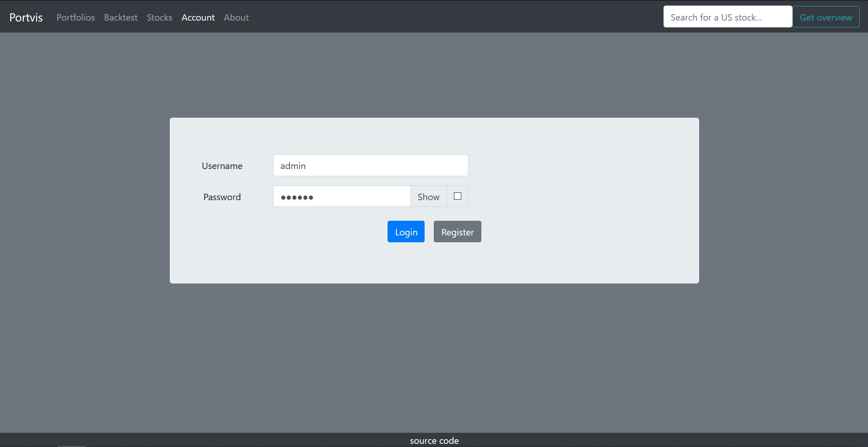Click the Password text label
Viewport: 868px width, 447px height.
click(222, 197)
